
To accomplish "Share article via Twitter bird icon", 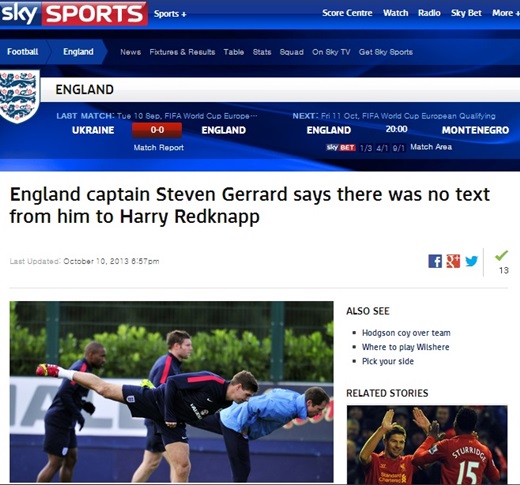I will click(471, 261).
